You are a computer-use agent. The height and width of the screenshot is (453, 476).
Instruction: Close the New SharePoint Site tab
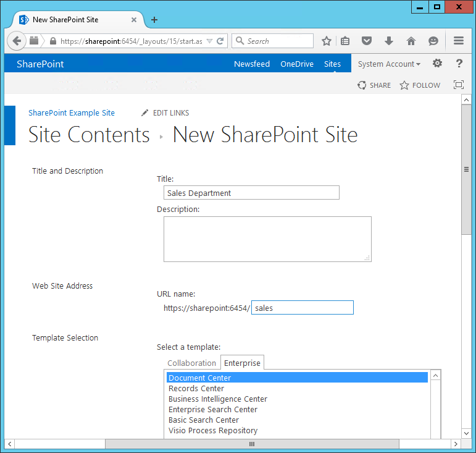click(133, 20)
